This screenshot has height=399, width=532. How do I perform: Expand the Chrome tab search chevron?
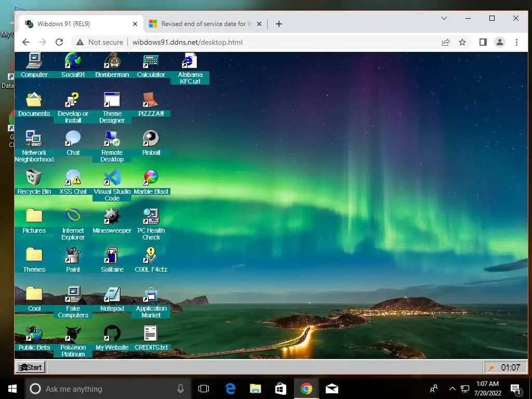(444, 18)
